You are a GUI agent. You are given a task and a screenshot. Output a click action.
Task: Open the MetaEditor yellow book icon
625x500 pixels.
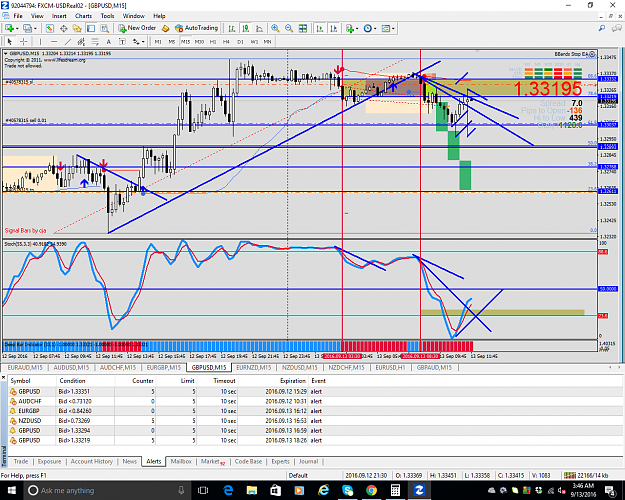(165, 28)
